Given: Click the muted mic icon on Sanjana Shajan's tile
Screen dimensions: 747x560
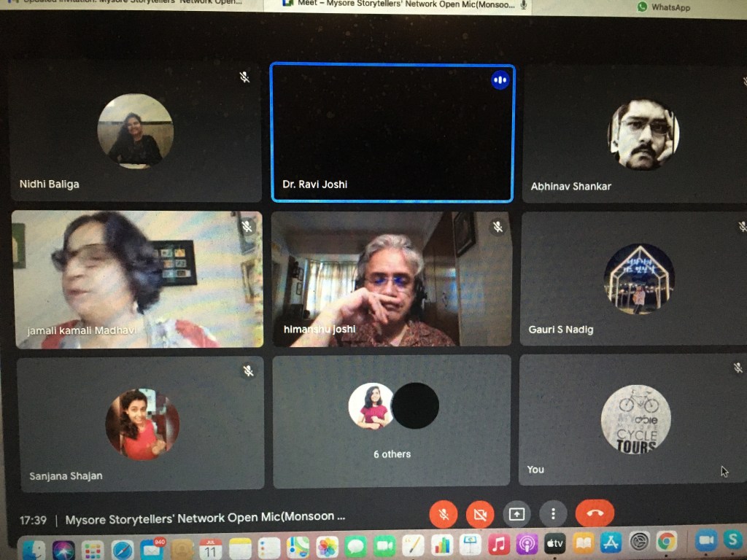Looking at the screenshot, I should coord(248,372).
